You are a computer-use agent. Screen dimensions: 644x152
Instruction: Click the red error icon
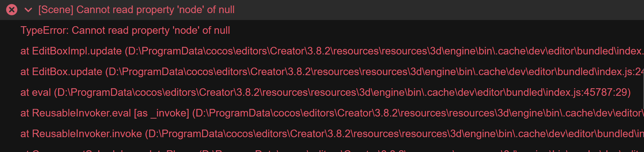click(12, 10)
